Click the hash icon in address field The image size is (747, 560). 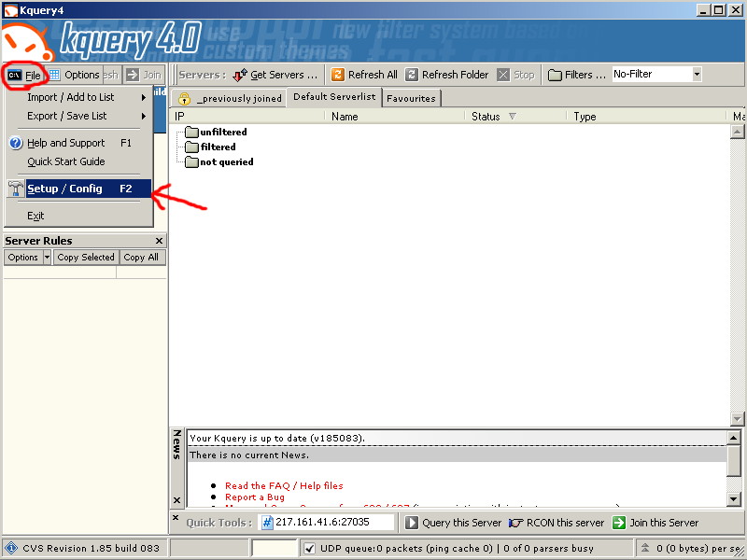(x=267, y=523)
